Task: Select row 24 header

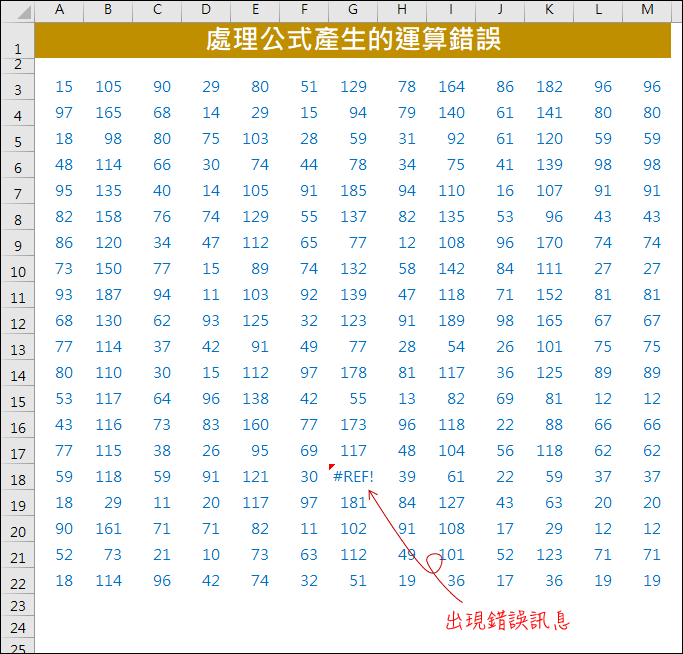Action: (17, 627)
